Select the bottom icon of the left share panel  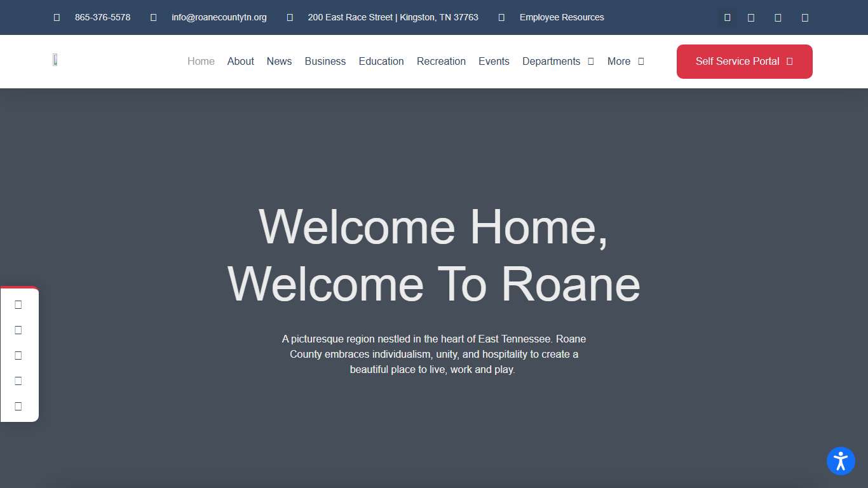pyautogui.click(x=18, y=406)
